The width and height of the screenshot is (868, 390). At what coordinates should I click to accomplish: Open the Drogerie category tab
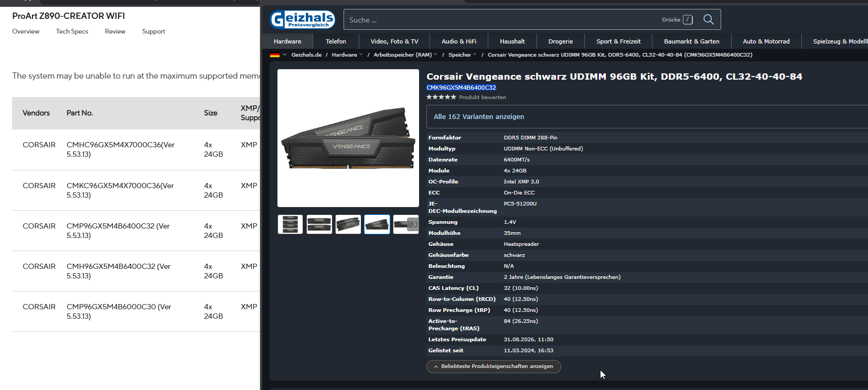point(561,41)
